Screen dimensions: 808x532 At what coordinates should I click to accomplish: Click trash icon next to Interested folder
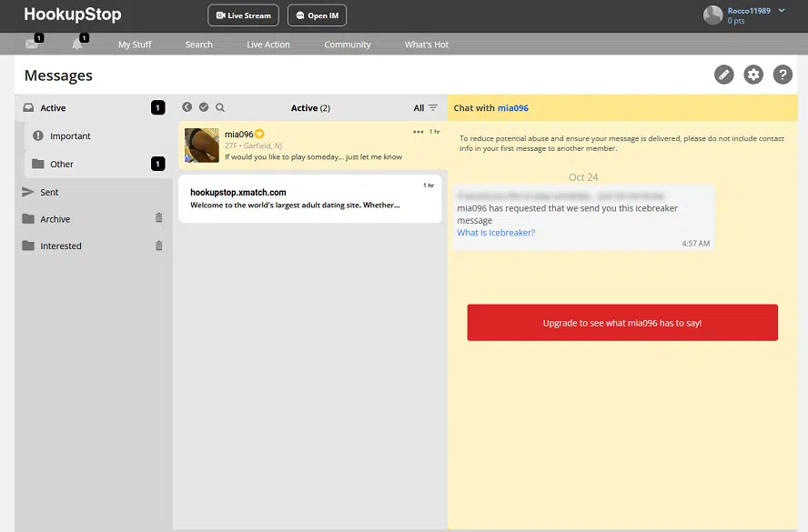tap(159, 246)
